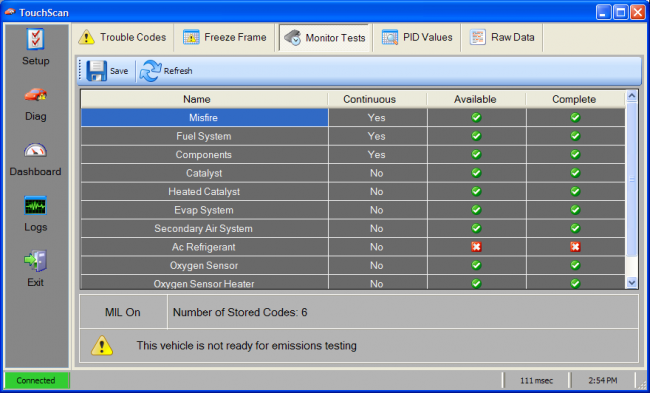Open the Dashboard gauge icon

(35, 150)
